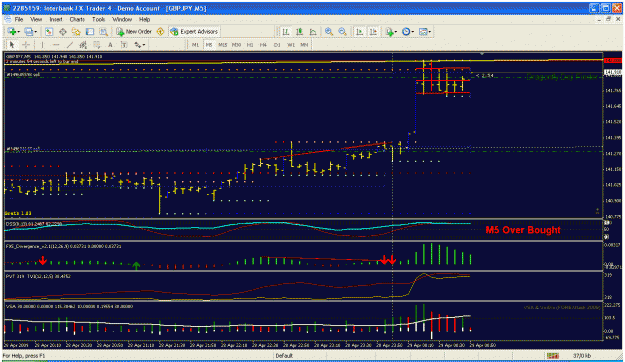
Task: Click the connection status bars icon
Action: tap(552, 356)
